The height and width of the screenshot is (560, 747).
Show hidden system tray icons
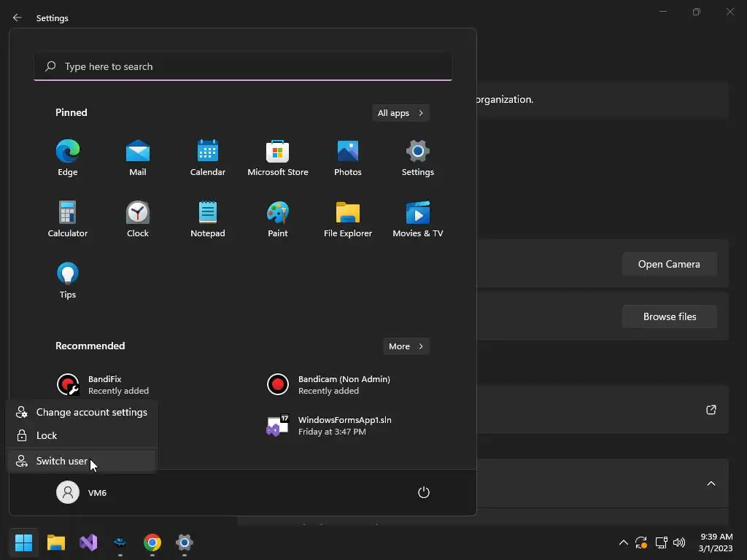point(623,542)
